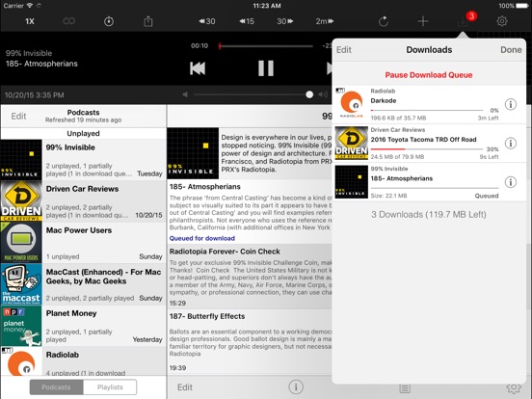Go to previous track
Screen dimensions: 532x399
pyautogui.click(x=198, y=68)
